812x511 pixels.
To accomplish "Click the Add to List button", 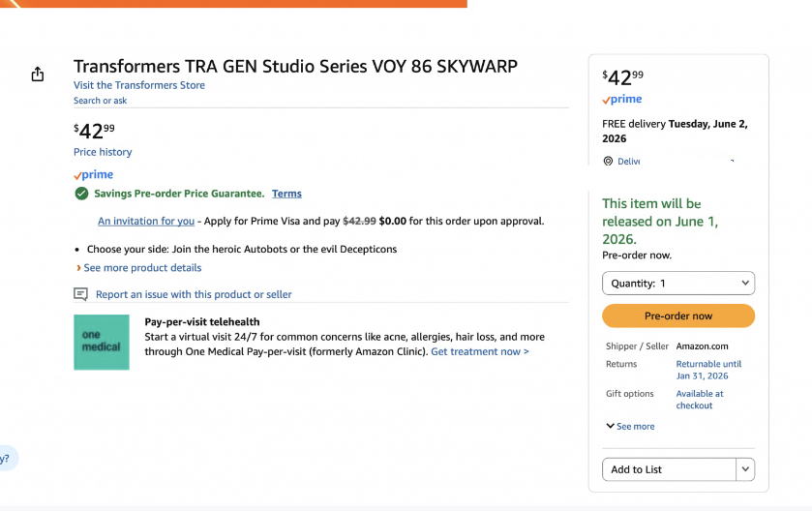I will pos(669,469).
